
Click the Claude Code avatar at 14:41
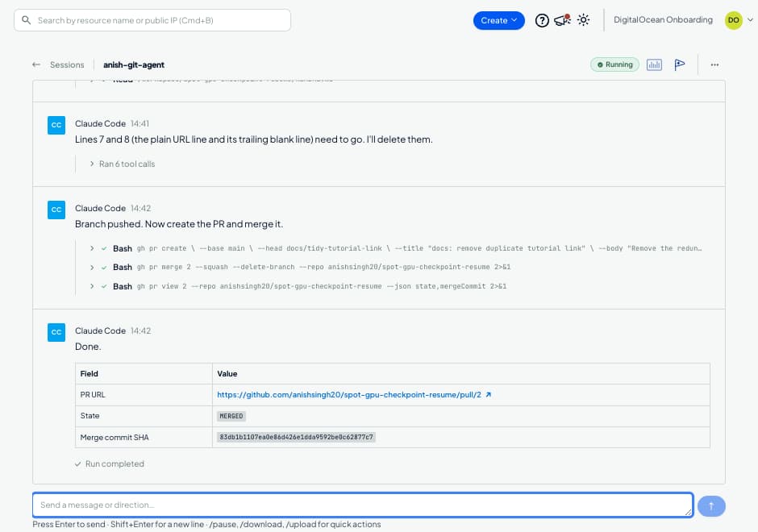point(56,125)
